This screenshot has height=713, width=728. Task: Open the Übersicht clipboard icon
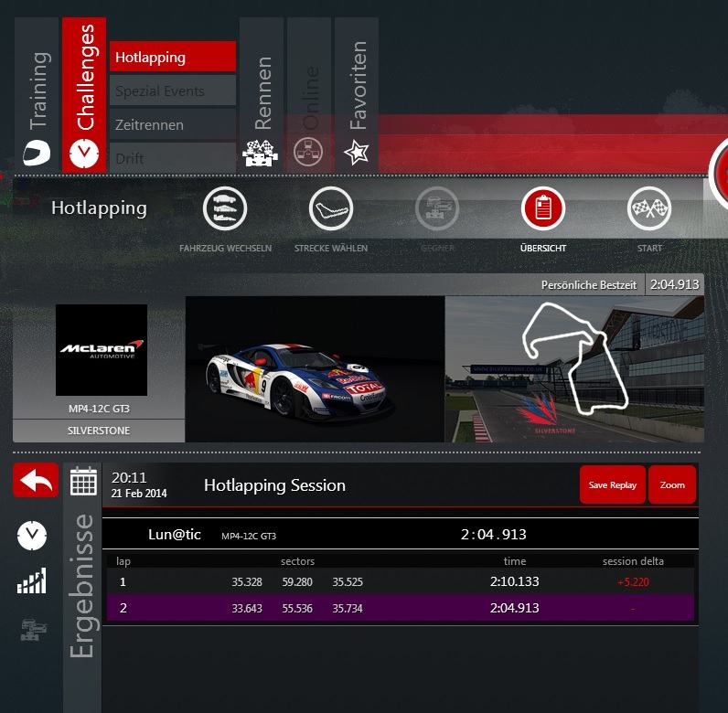[542, 208]
